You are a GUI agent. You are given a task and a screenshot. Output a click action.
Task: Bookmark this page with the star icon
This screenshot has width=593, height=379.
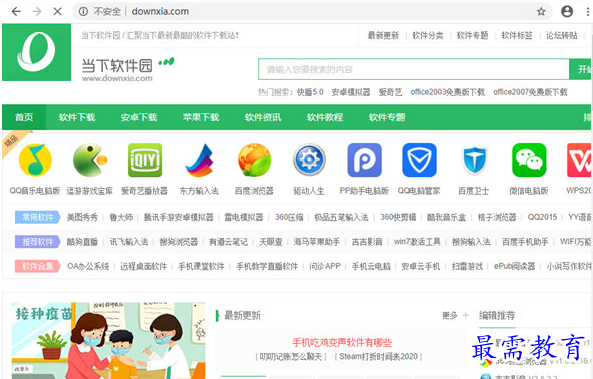pyautogui.click(x=541, y=12)
